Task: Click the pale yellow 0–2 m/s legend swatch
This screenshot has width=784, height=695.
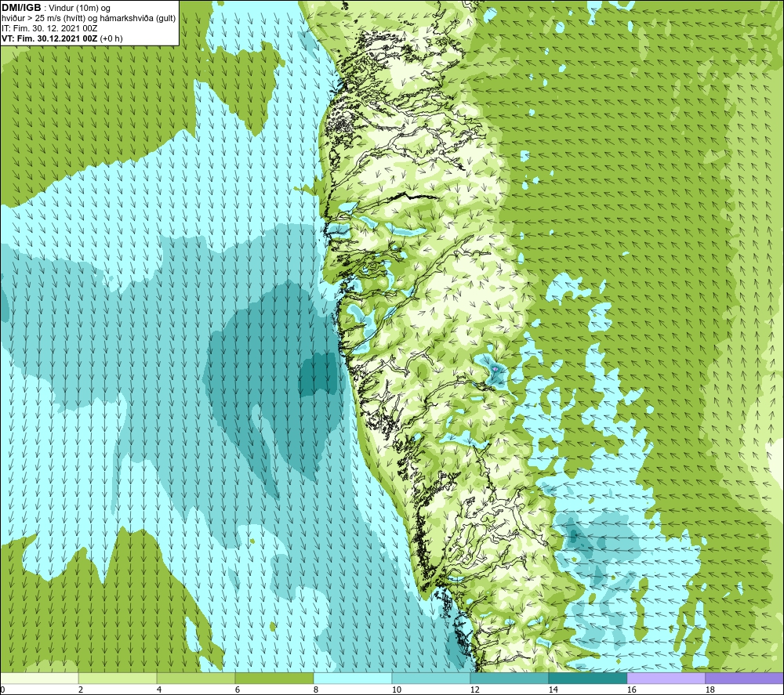Action: click(39, 678)
